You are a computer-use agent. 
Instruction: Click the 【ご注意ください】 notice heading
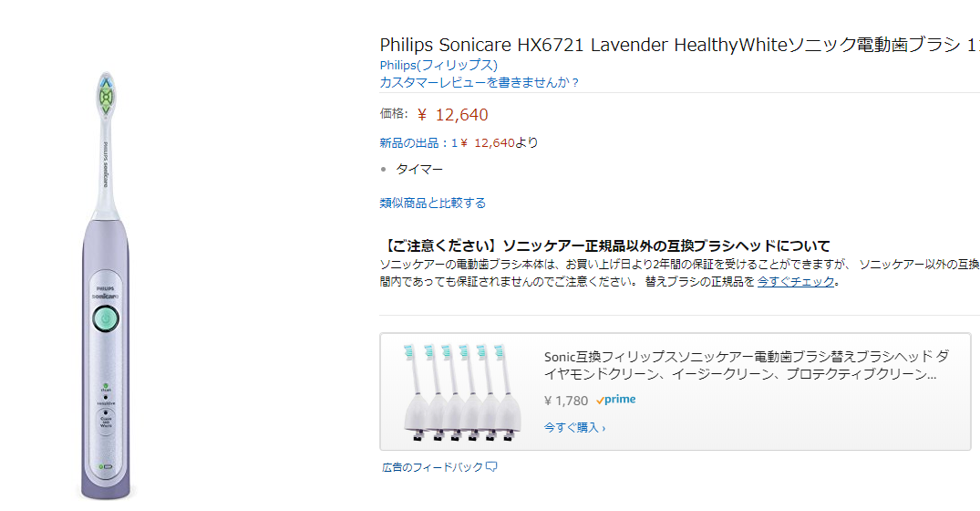[x=605, y=245]
